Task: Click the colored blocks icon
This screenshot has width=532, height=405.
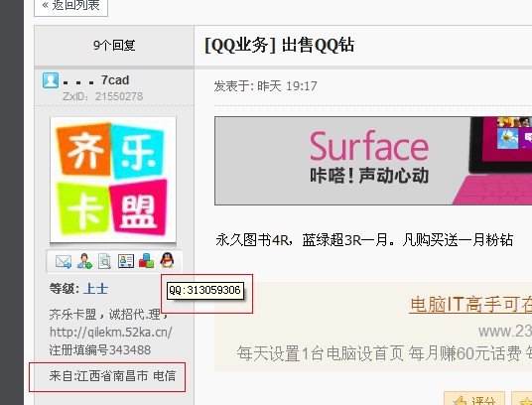Action: [x=146, y=261]
